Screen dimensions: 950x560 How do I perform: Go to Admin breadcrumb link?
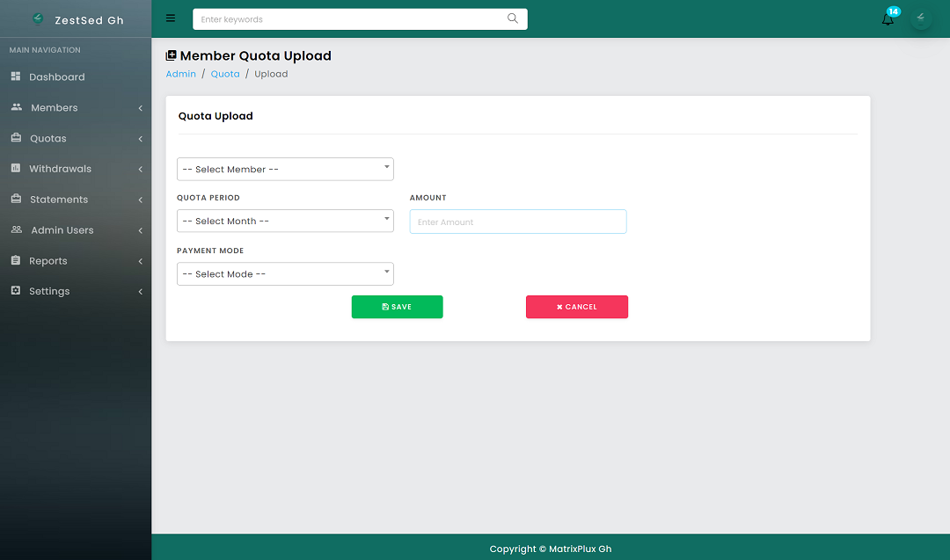181,74
